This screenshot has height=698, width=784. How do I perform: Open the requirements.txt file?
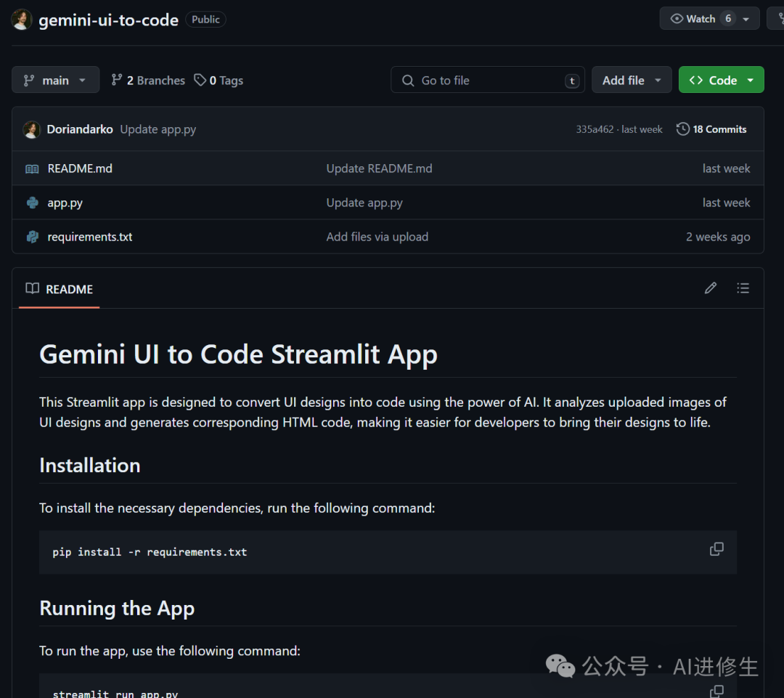coord(90,237)
